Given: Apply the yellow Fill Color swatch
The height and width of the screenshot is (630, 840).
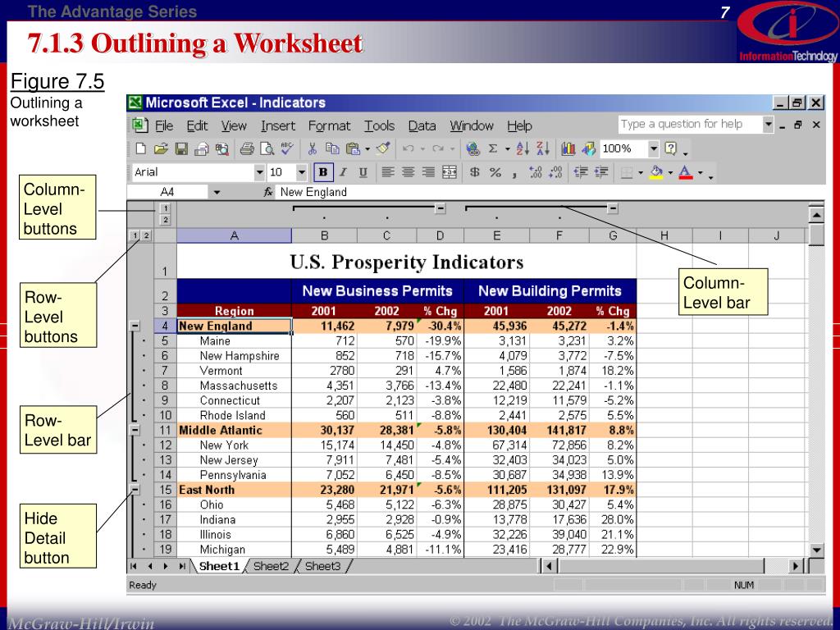Looking at the screenshot, I should 656,172.
